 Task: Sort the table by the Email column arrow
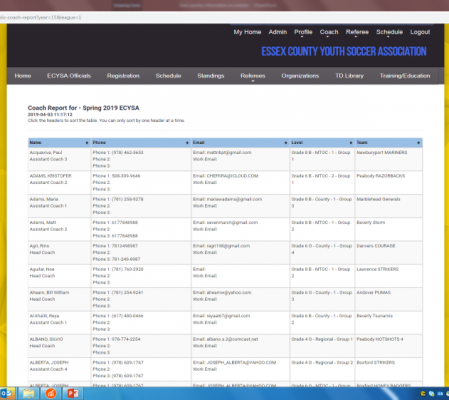(x=286, y=143)
